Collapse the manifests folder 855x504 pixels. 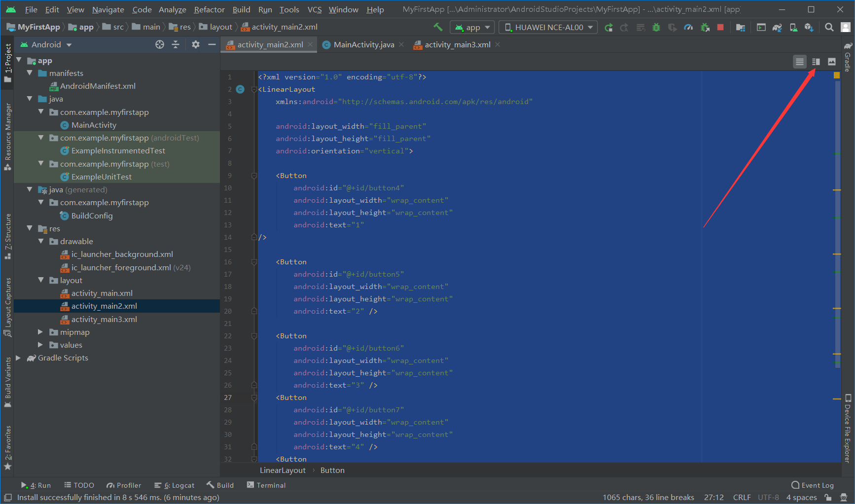[30, 73]
